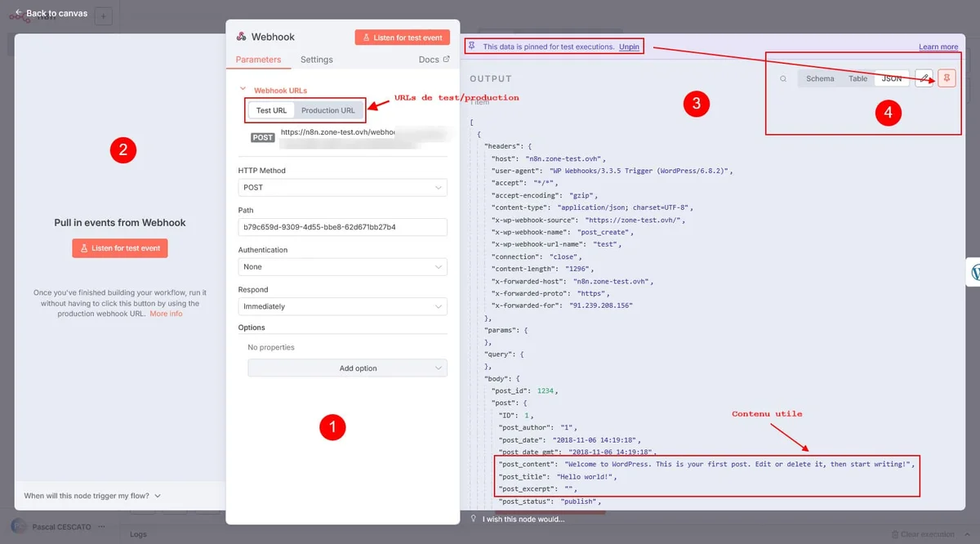Select the Test URL option

(271, 110)
